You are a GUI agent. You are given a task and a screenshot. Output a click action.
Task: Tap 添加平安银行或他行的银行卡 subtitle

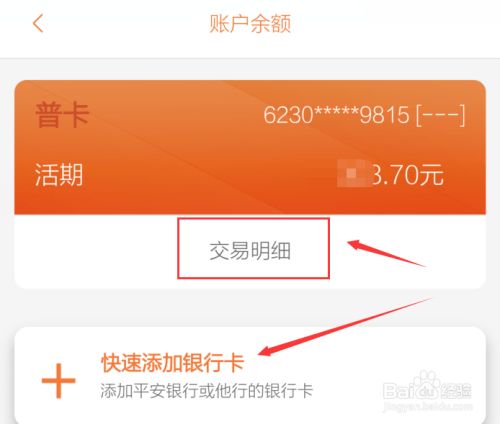207,390
